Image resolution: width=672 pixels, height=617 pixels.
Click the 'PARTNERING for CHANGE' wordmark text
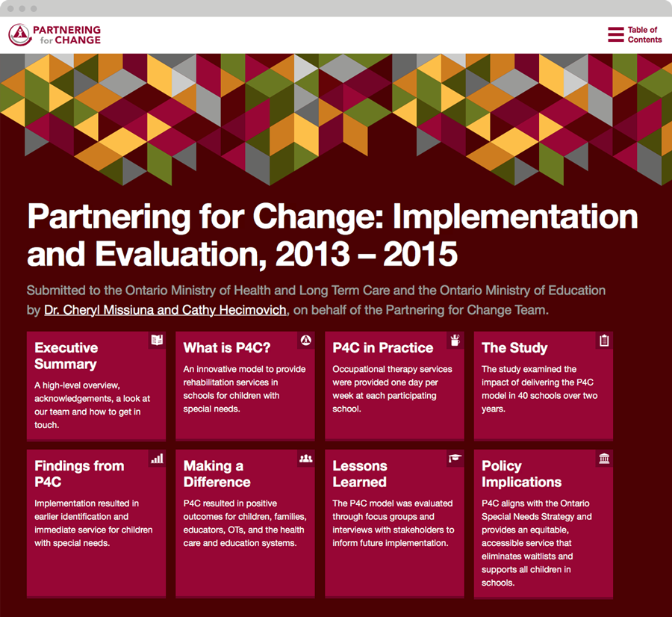pos(67,34)
